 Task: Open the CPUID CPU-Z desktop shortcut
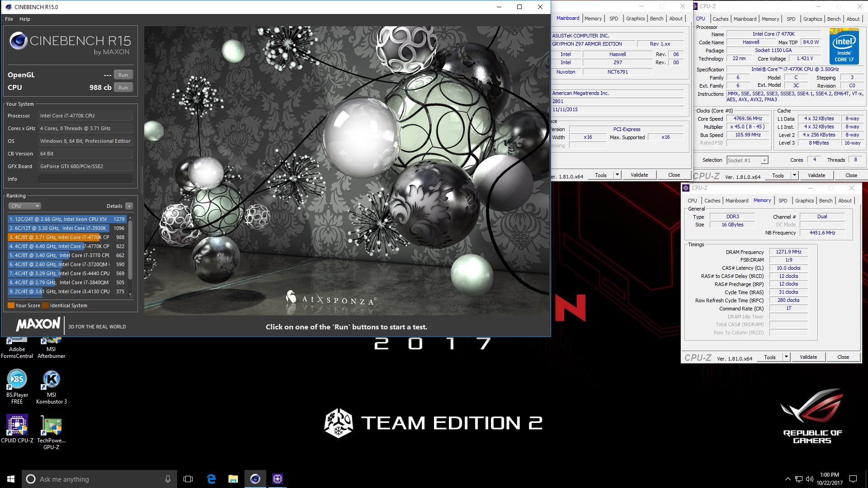(17, 428)
